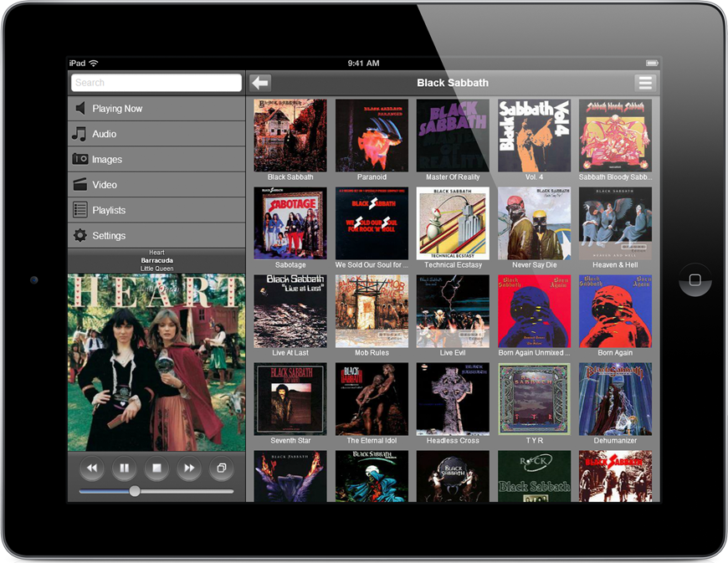This screenshot has height=563, width=728.
Task: Open the hamburger menu icon
Action: [x=645, y=83]
